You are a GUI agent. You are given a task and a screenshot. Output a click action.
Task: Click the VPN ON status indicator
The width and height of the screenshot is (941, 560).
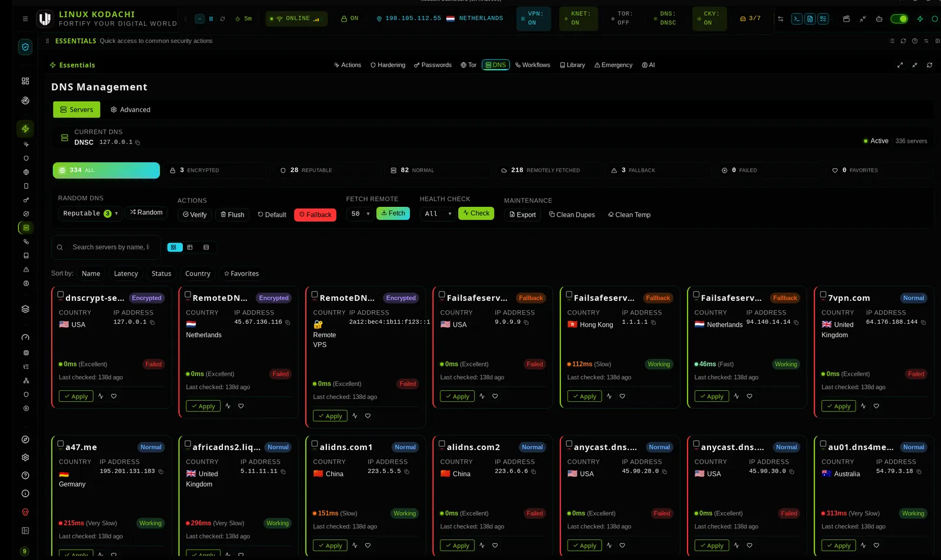(x=533, y=19)
